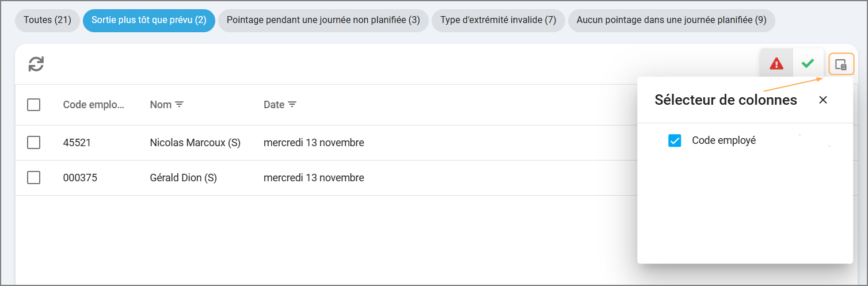Click the Code employé column header
The image size is (868, 286).
point(94,105)
